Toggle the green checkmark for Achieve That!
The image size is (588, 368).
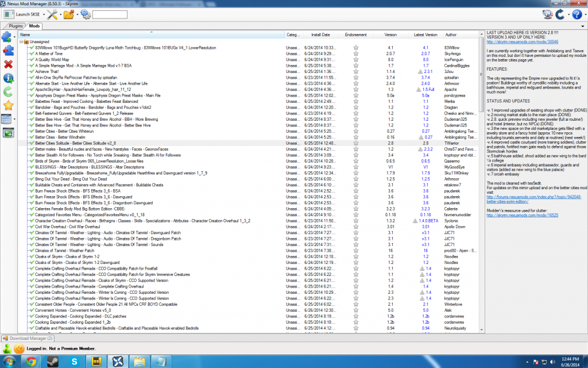(32, 71)
